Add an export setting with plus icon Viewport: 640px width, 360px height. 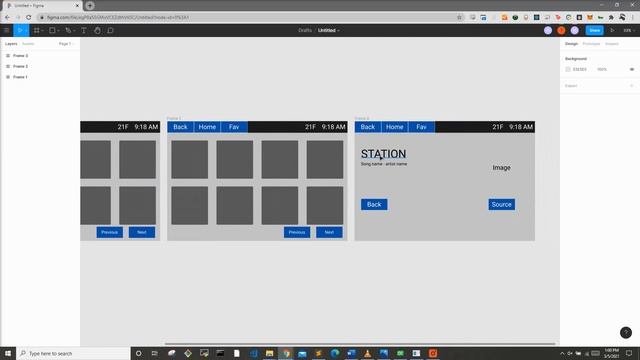coord(631,86)
